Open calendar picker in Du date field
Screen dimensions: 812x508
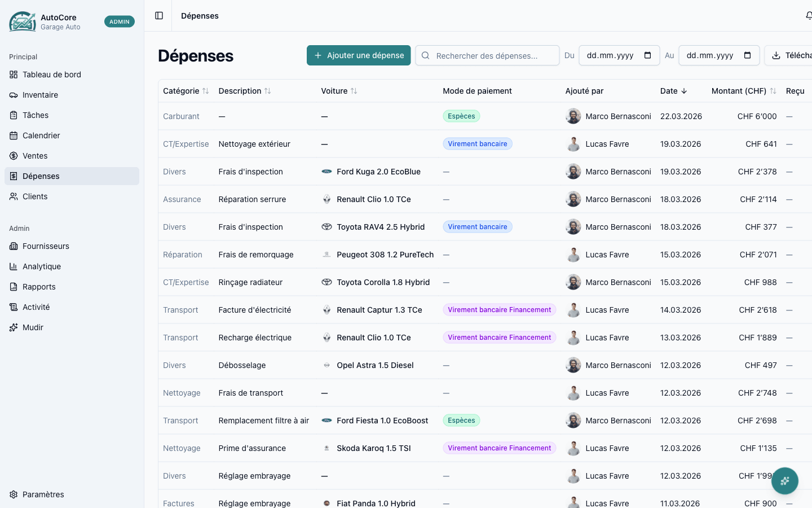coord(647,55)
